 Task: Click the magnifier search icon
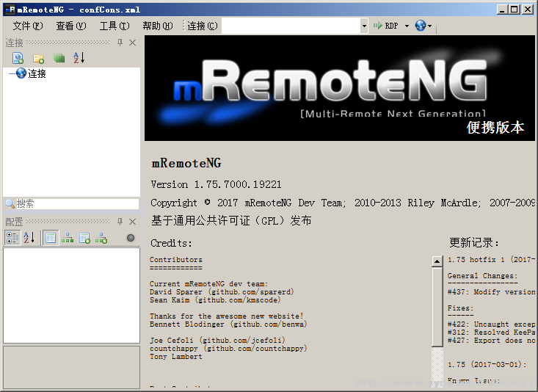[x=10, y=203]
